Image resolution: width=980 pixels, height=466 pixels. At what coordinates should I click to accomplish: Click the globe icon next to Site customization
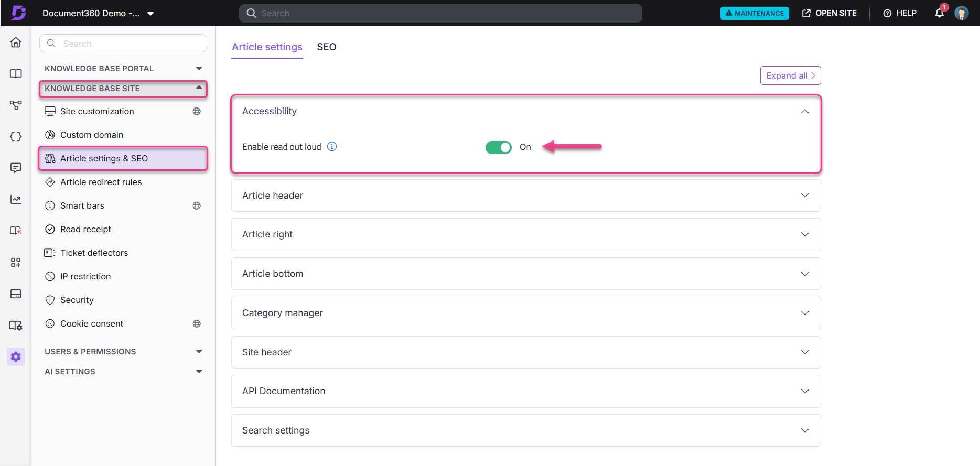coord(197,111)
